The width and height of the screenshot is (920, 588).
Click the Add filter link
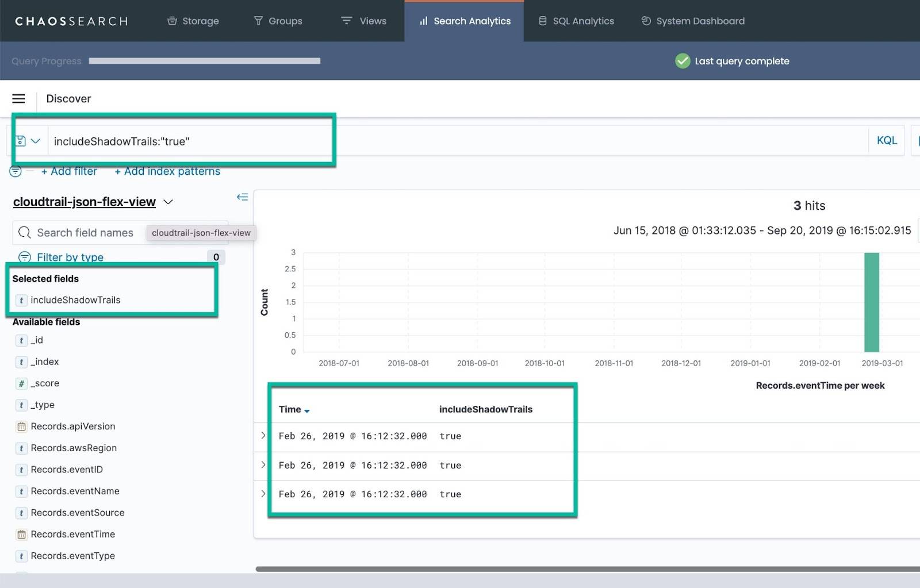[x=69, y=171]
